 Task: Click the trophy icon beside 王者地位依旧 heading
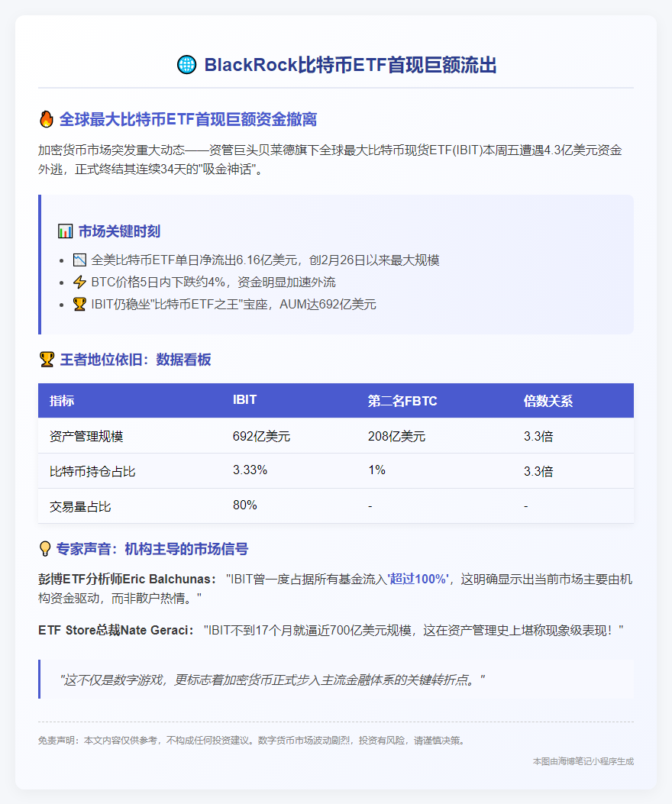[x=49, y=360]
